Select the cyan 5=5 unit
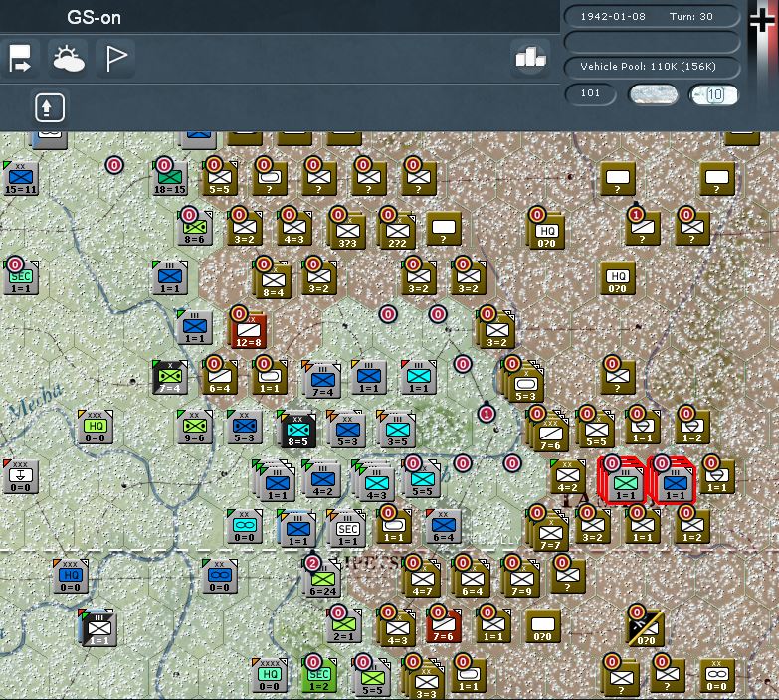779x700 pixels. 421,480
